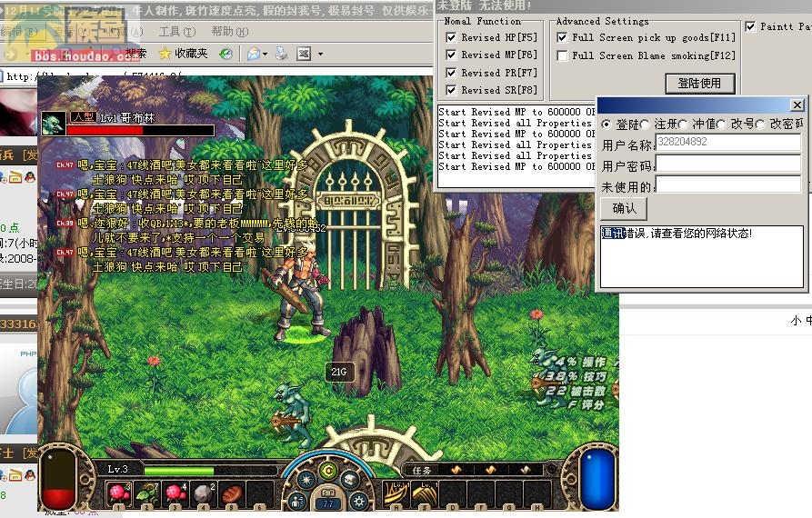Click the blue MP orb
The height and width of the screenshot is (518, 812).
pyautogui.click(x=597, y=480)
